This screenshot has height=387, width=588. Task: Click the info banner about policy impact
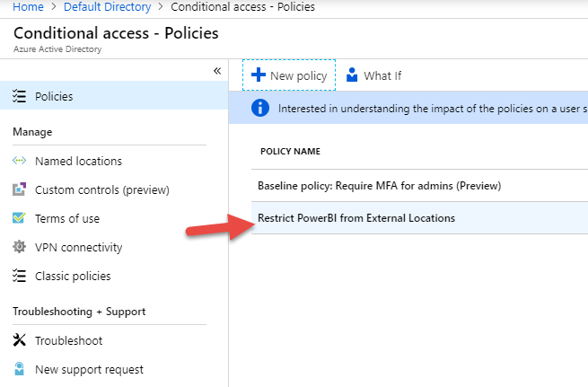tap(408, 108)
